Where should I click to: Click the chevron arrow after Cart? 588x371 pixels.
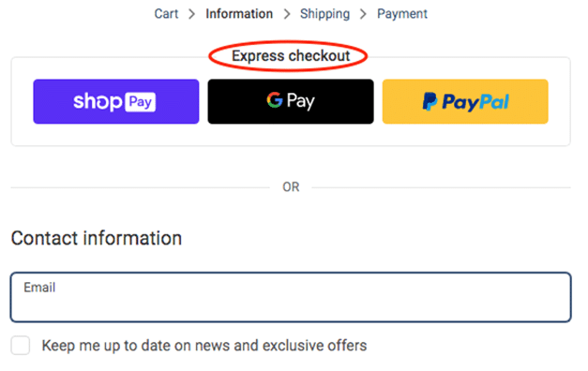(191, 14)
